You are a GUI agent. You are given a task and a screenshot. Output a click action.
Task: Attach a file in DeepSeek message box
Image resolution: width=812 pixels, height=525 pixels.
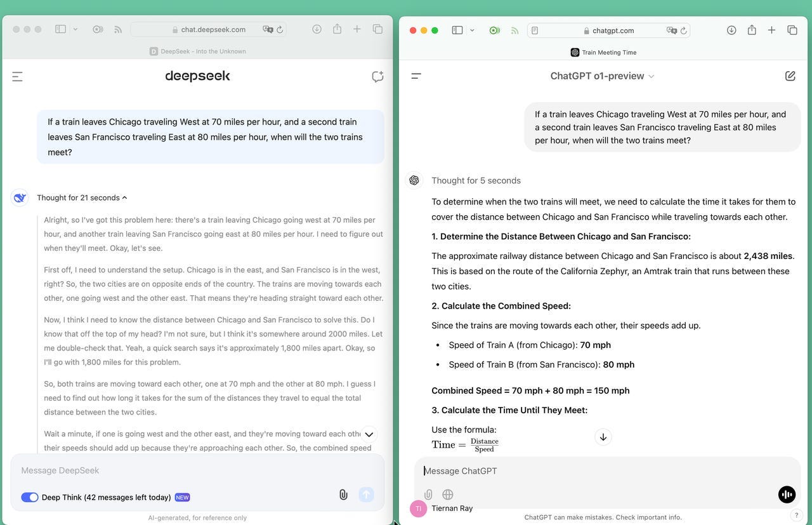343,495
